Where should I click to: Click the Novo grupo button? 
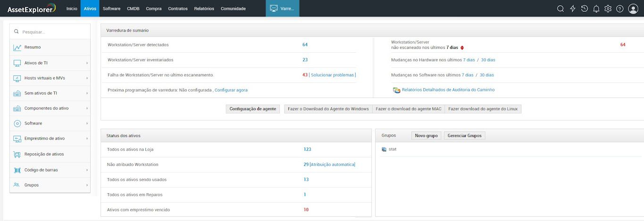pyautogui.click(x=426, y=136)
